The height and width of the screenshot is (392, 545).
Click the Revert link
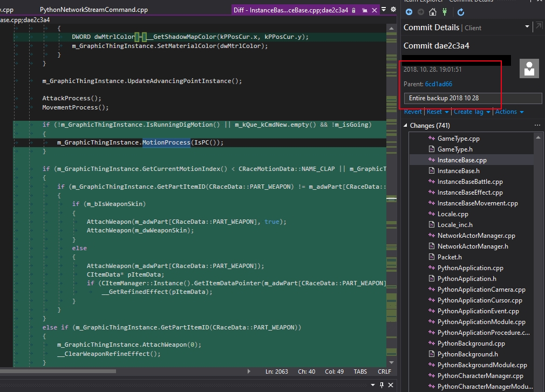pos(413,112)
